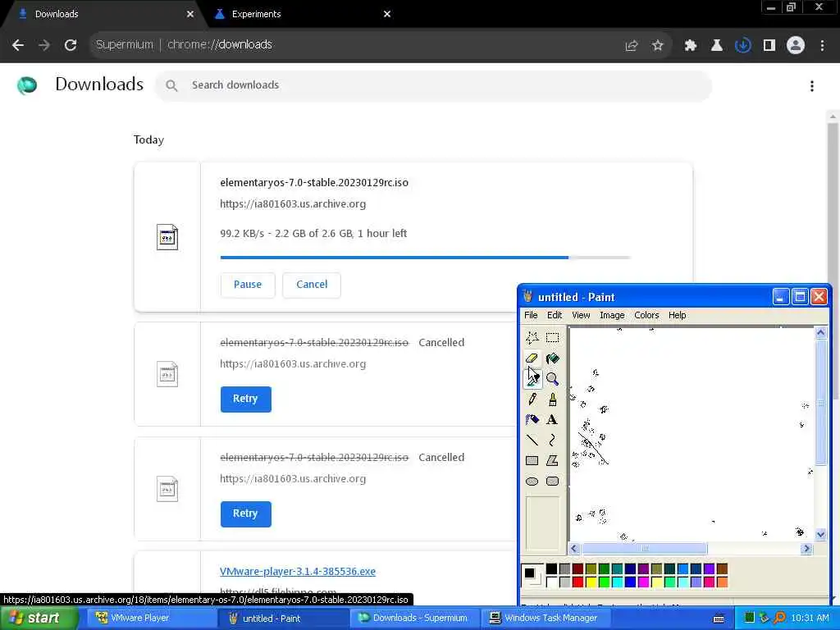Select the Magnifier tool in Paint
Viewport: 840px width, 630px height.
[552, 379]
